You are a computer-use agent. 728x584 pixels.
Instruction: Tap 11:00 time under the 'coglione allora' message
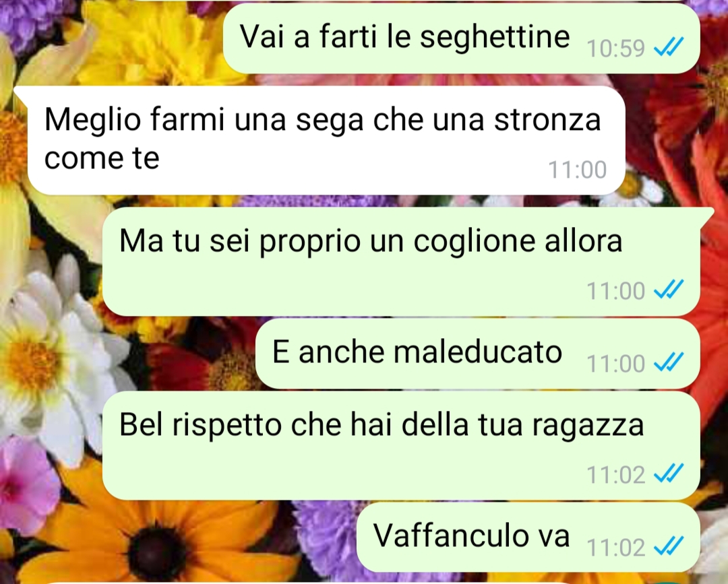[x=615, y=291]
